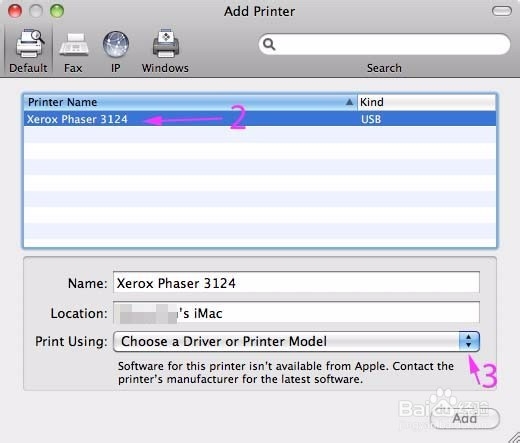Image resolution: width=520 pixels, height=443 pixels.
Task: Select the Xerox Phaser 3124 printer row
Action: click(x=260, y=119)
